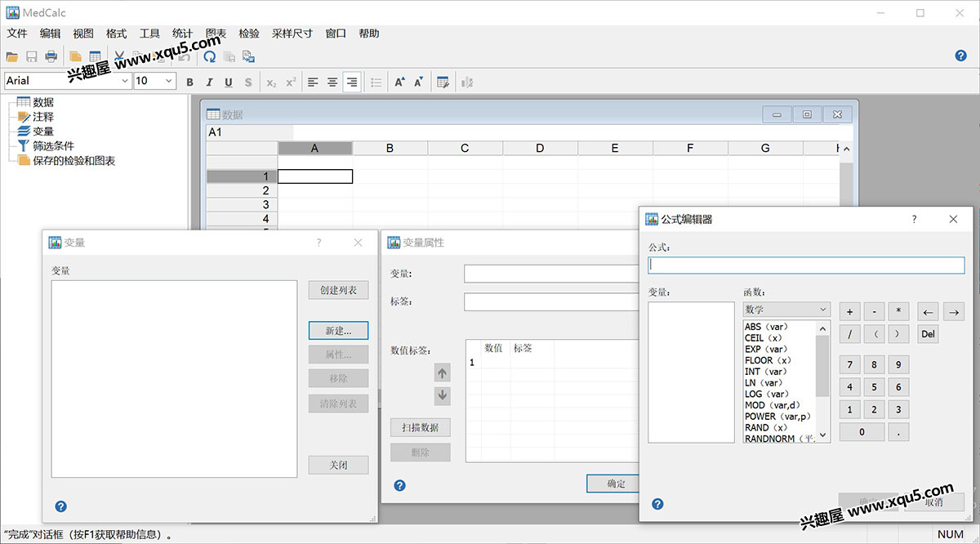Click the export to Word toolbar icon
The height and width of the screenshot is (544, 980).
point(249,56)
